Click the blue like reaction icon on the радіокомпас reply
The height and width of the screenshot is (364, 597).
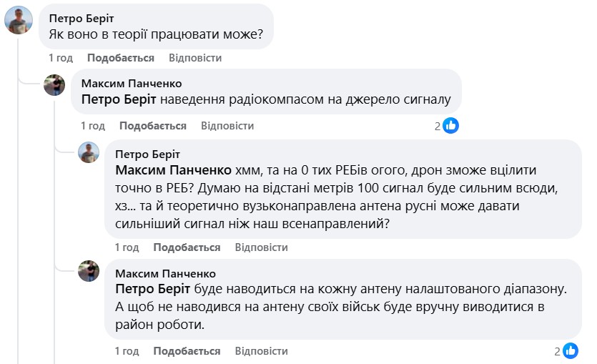pos(450,126)
